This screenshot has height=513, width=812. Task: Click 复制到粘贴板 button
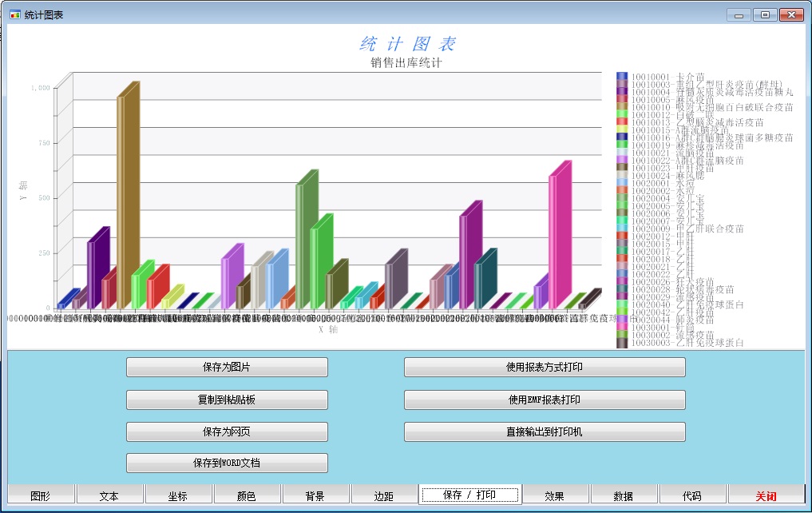(227, 400)
